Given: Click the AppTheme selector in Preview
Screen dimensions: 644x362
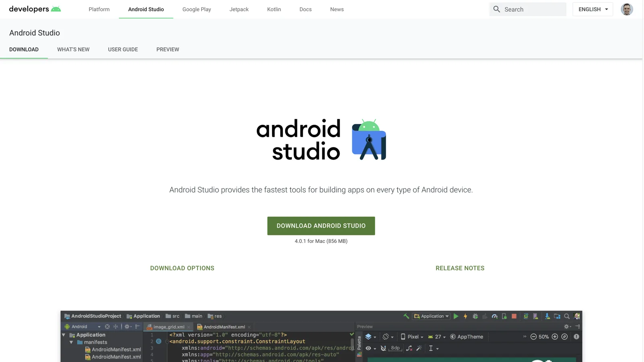Looking at the screenshot, I should (x=466, y=337).
